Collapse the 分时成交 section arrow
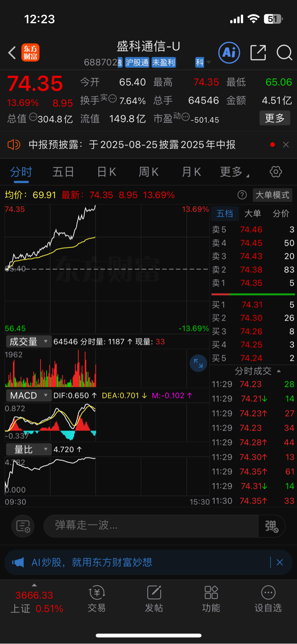Image resolution: width=297 pixels, height=644 pixels. (x=279, y=371)
